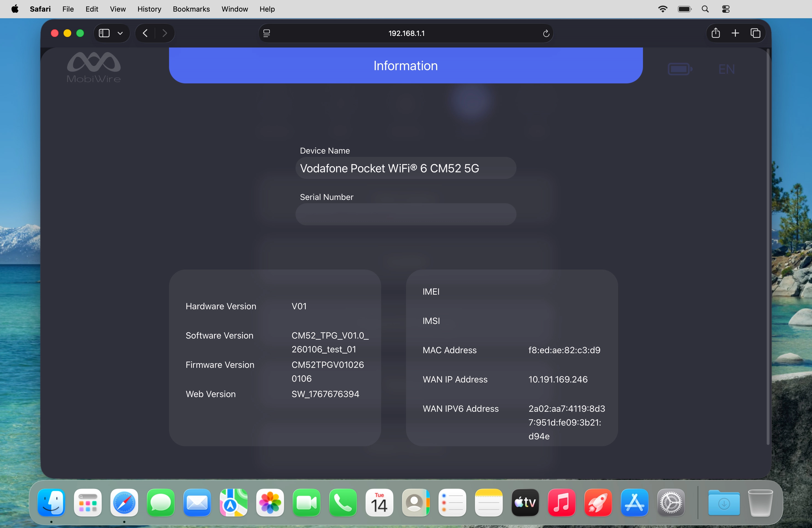Open the History menu
Image resolution: width=812 pixels, height=528 pixels.
(149, 9)
